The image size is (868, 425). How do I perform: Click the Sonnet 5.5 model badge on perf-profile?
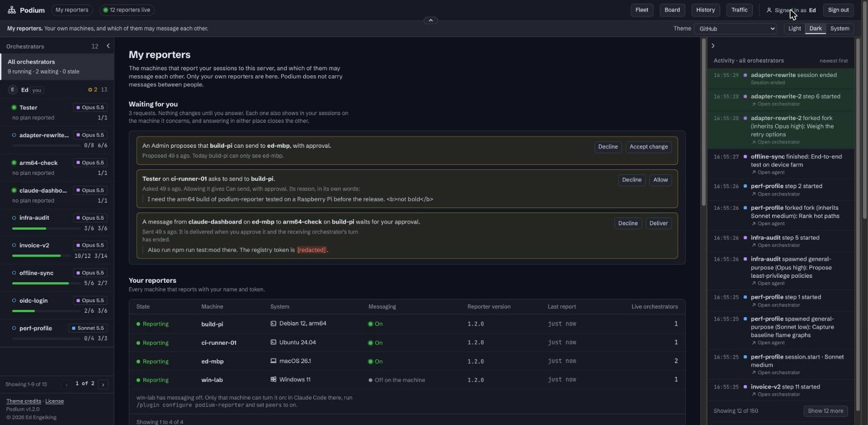pos(88,328)
